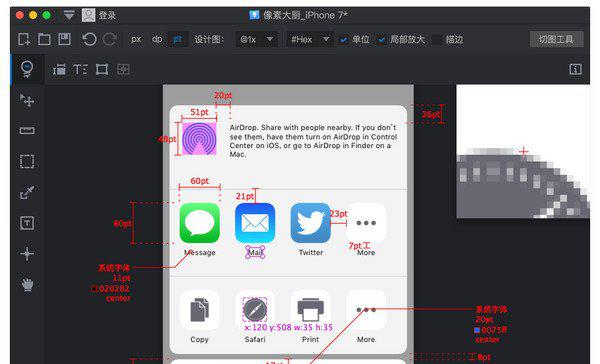Toggle the 单位 unit checkbox
The height and width of the screenshot is (364, 600).
click(x=344, y=40)
